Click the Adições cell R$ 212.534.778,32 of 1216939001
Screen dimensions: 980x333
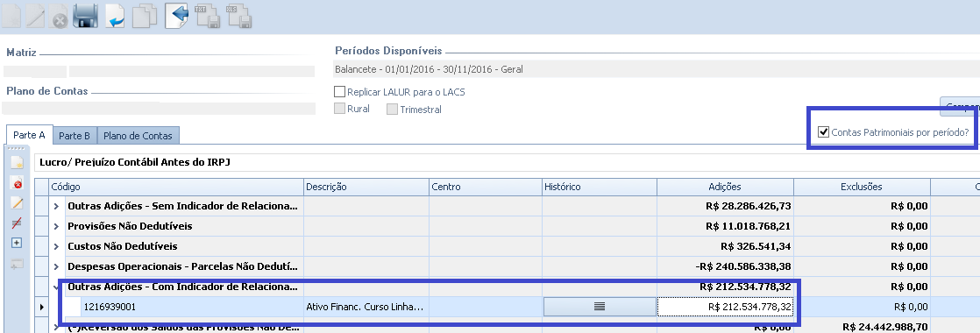coord(725,307)
